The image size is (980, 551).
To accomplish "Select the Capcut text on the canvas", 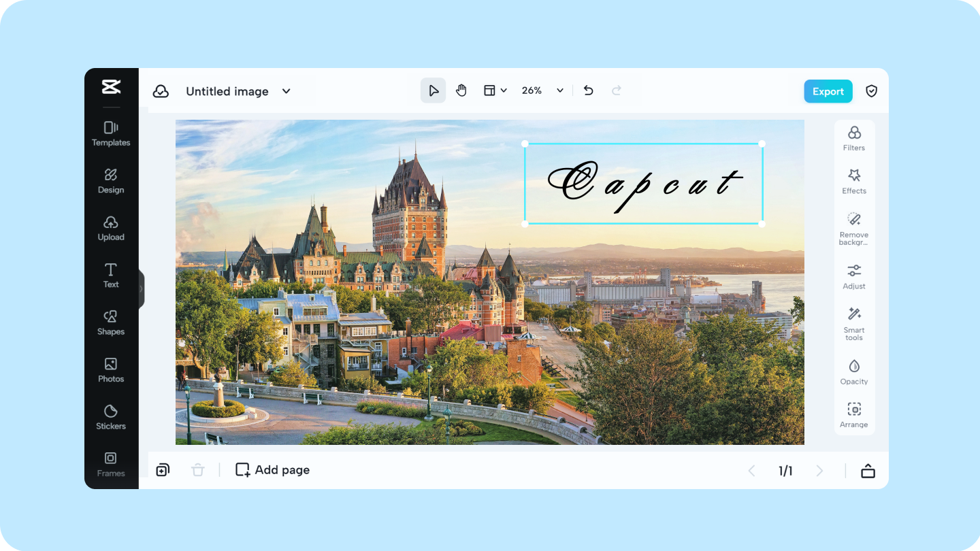I will coord(643,182).
